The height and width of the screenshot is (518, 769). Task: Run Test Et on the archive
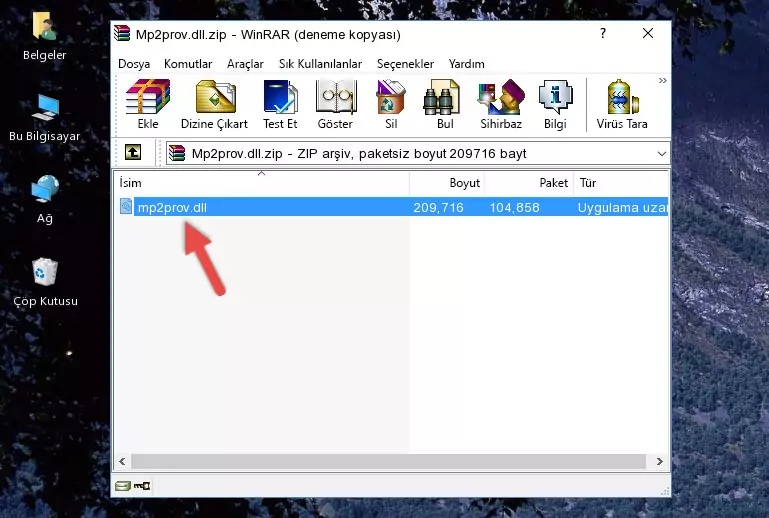[x=280, y=104]
